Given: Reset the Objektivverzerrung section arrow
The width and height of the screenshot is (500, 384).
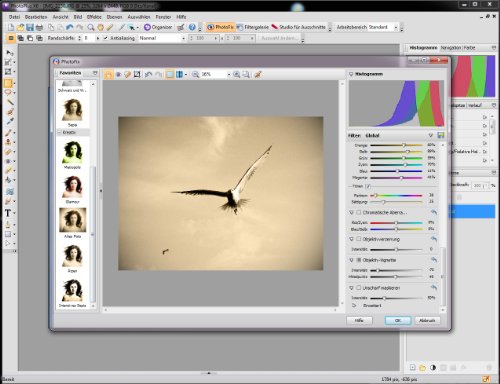Looking at the screenshot, I should coord(434,239).
